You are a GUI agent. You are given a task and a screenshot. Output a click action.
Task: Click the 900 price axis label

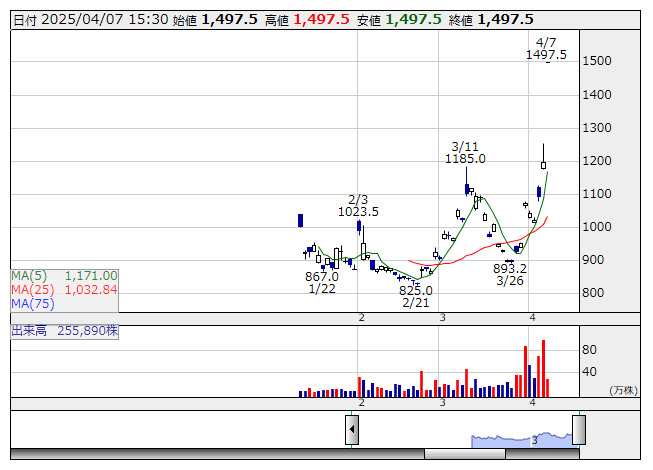pyautogui.click(x=593, y=260)
